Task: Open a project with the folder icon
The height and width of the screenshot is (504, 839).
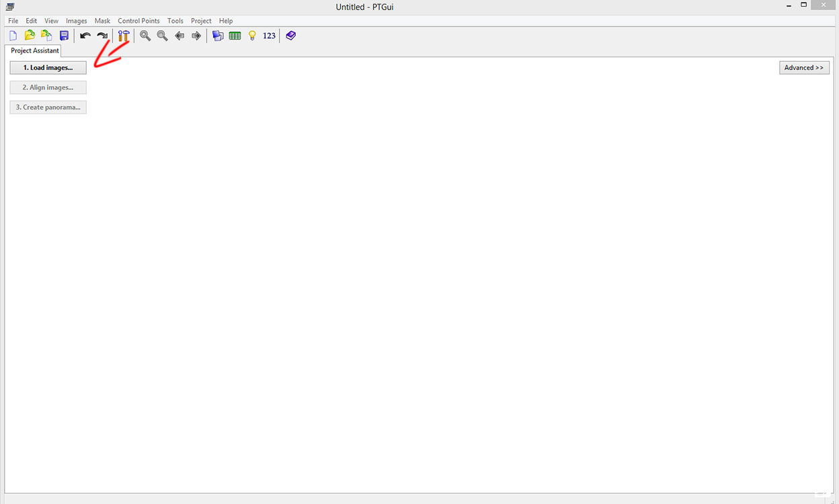Action: pos(30,36)
